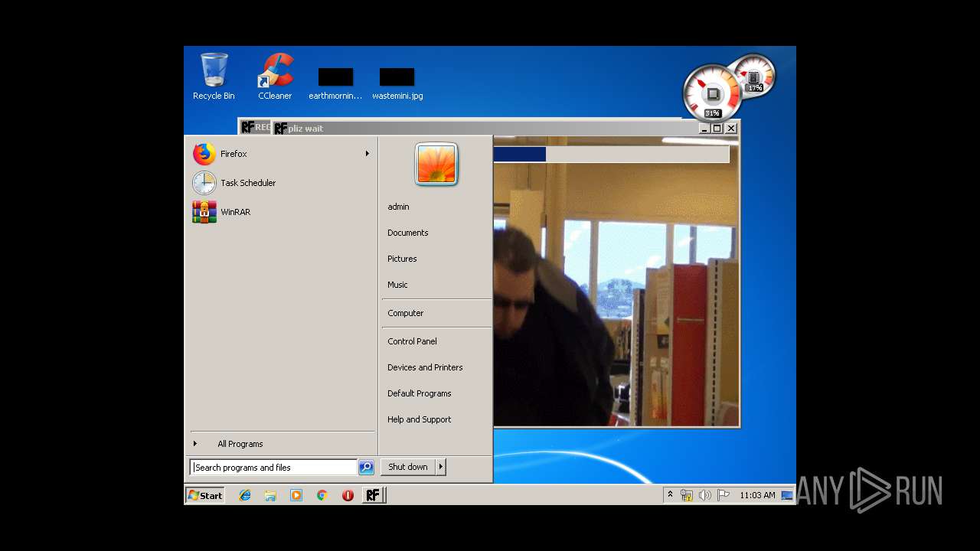
Task: Select the earthmornin... desktop file
Action: click(x=335, y=84)
